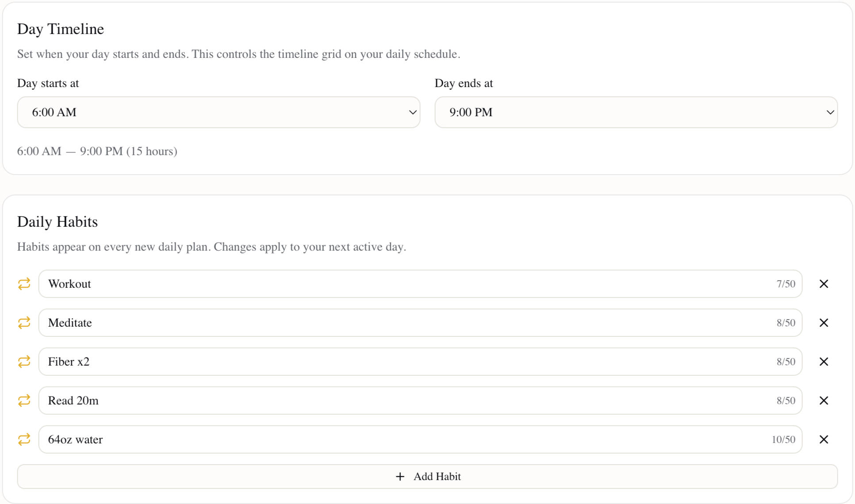Screen dimensions: 855x504
Task: Edit the Workout habit text field
Action: click(x=398, y=284)
